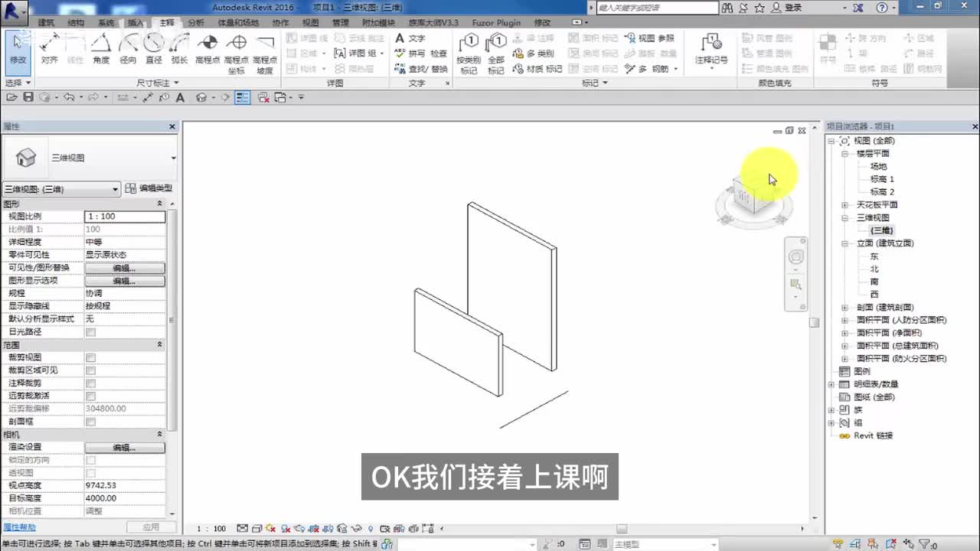Click the 文字 text annotation tool

coord(410,38)
